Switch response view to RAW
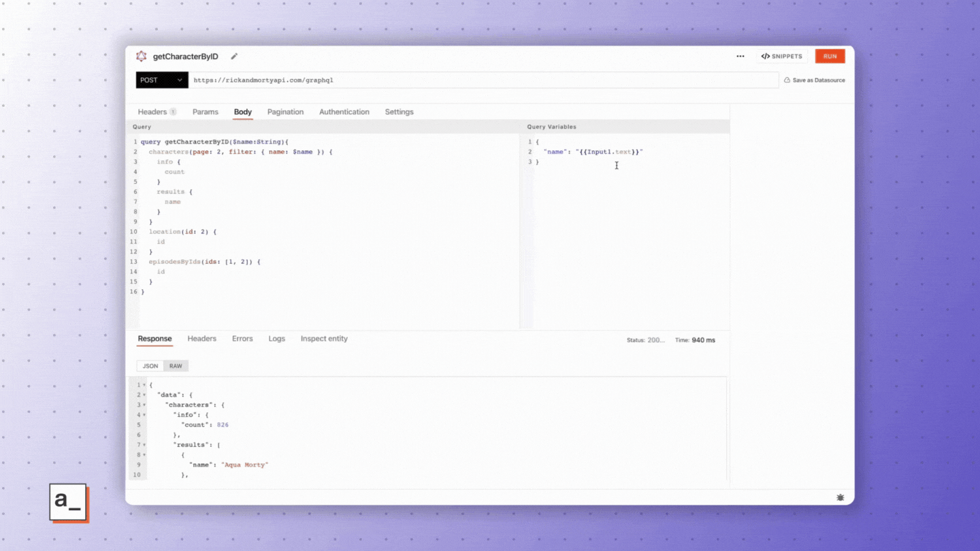This screenshot has height=551, width=980. [x=176, y=366]
